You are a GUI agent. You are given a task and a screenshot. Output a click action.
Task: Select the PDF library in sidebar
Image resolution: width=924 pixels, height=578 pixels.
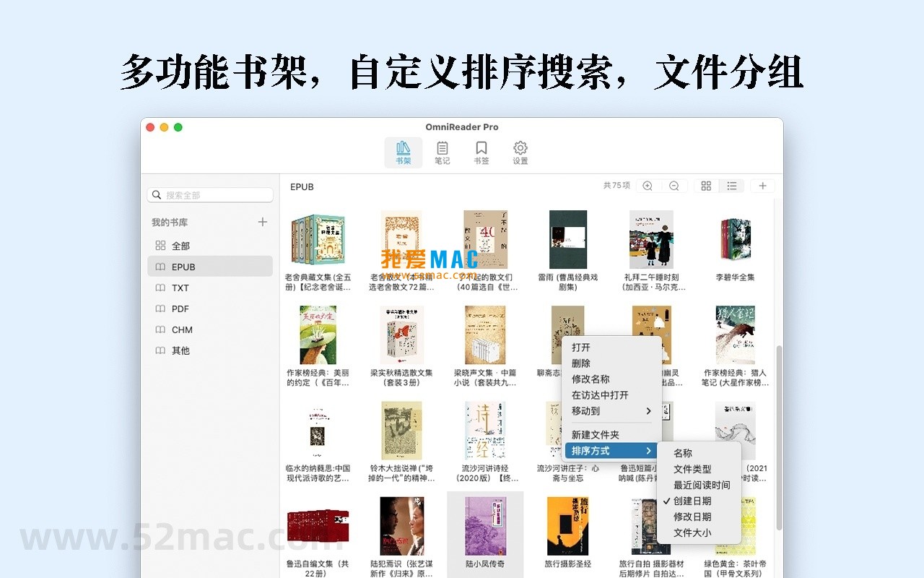click(180, 309)
